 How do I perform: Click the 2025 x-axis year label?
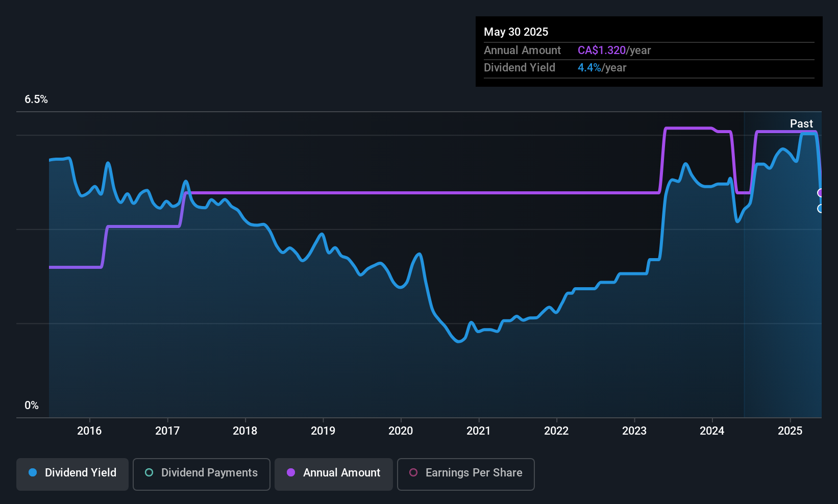click(790, 431)
